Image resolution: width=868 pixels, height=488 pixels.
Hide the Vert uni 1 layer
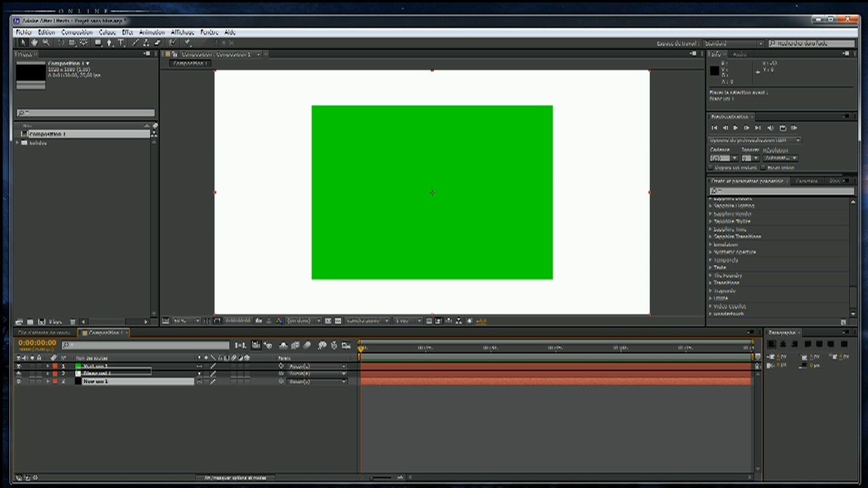click(x=18, y=366)
